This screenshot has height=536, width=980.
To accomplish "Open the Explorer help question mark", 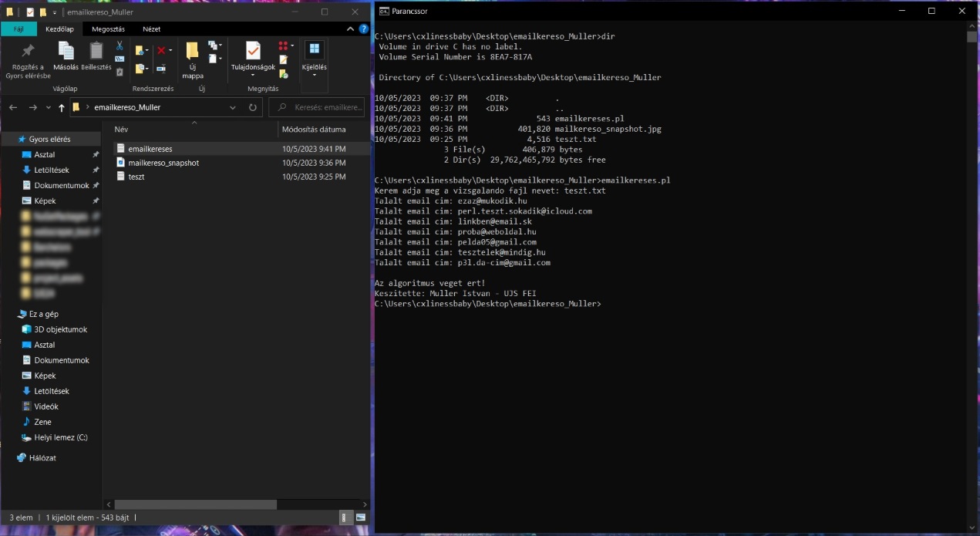I will (363, 29).
